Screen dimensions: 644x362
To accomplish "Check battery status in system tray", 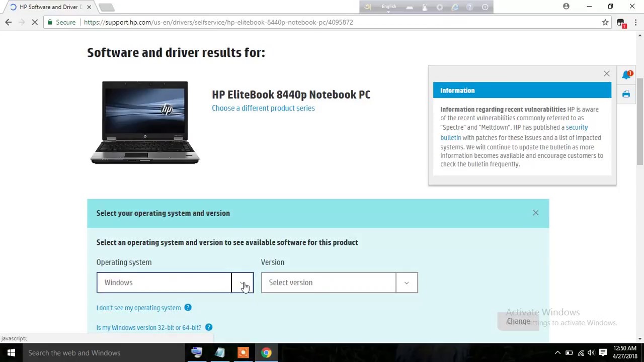I will tap(569, 353).
